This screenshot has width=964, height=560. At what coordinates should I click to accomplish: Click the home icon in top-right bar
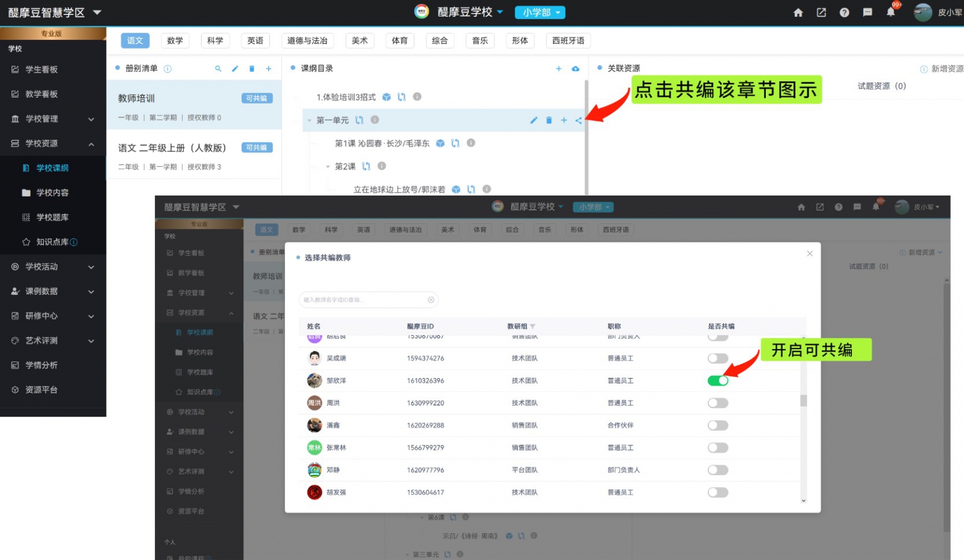pos(798,13)
